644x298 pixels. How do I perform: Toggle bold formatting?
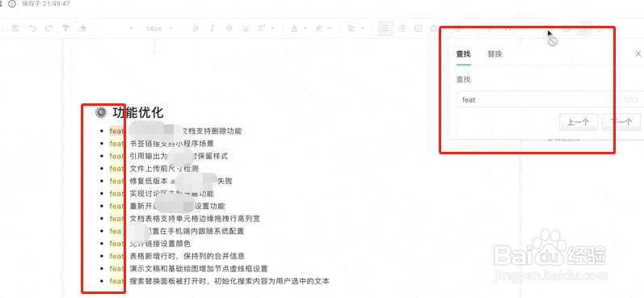pyautogui.click(x=196, y=28)
